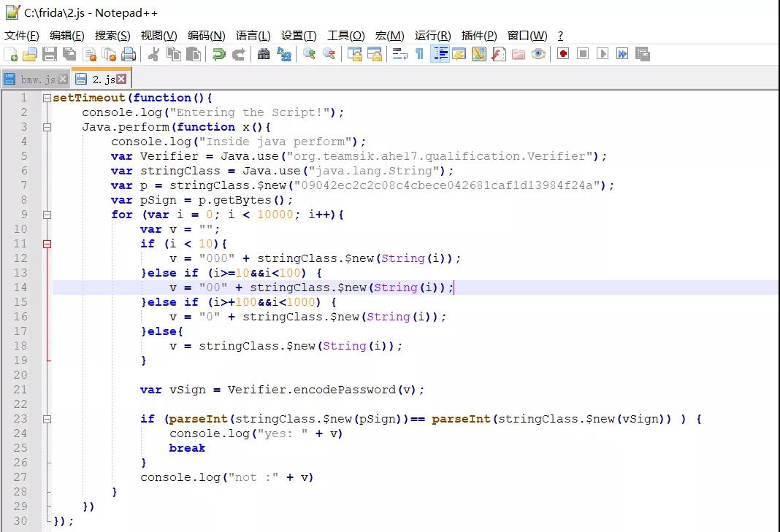Collapse the Java.perform fold on line 3
Viewport: 780px width, 532px height.
47,127
